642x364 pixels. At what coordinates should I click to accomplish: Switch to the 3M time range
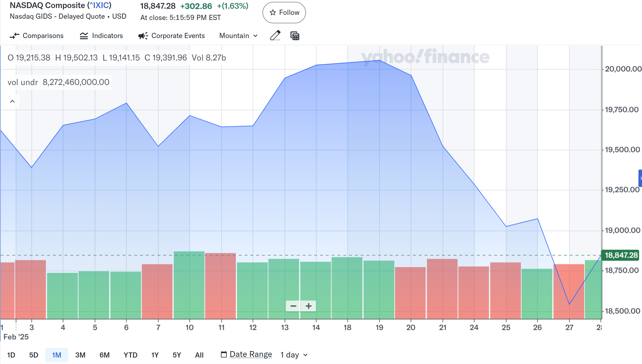(x=80, y=355)
